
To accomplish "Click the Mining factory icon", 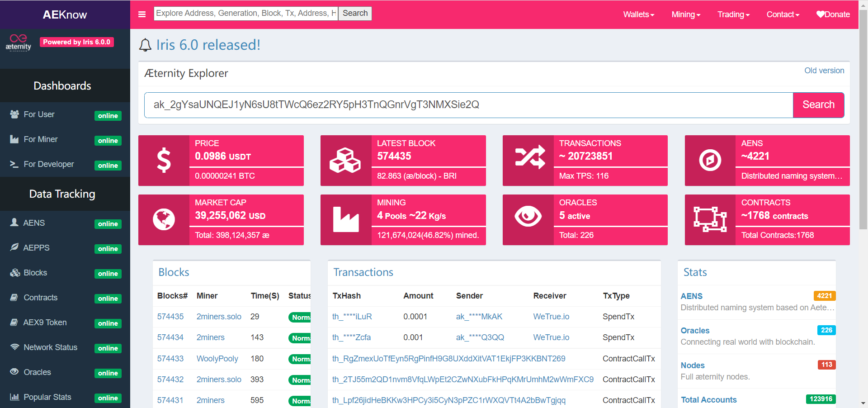I will tap(345, 220).
